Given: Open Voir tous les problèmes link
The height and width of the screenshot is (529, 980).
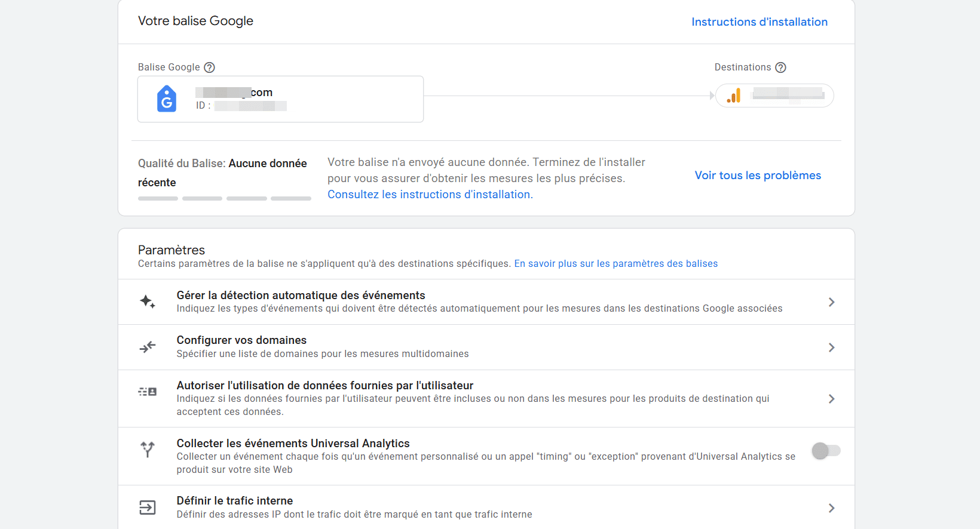Looking at the screenshot, I should point(758,176).
